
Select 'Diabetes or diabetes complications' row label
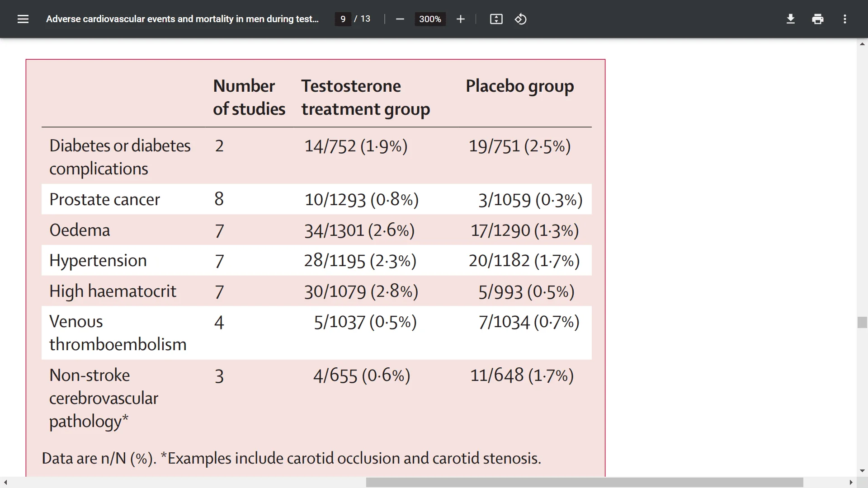(120, 157)
